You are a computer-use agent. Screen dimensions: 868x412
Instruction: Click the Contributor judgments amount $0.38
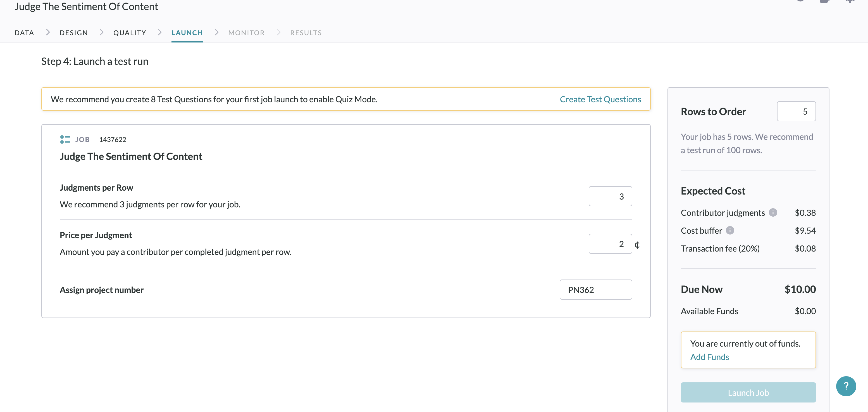coord(805,213)
